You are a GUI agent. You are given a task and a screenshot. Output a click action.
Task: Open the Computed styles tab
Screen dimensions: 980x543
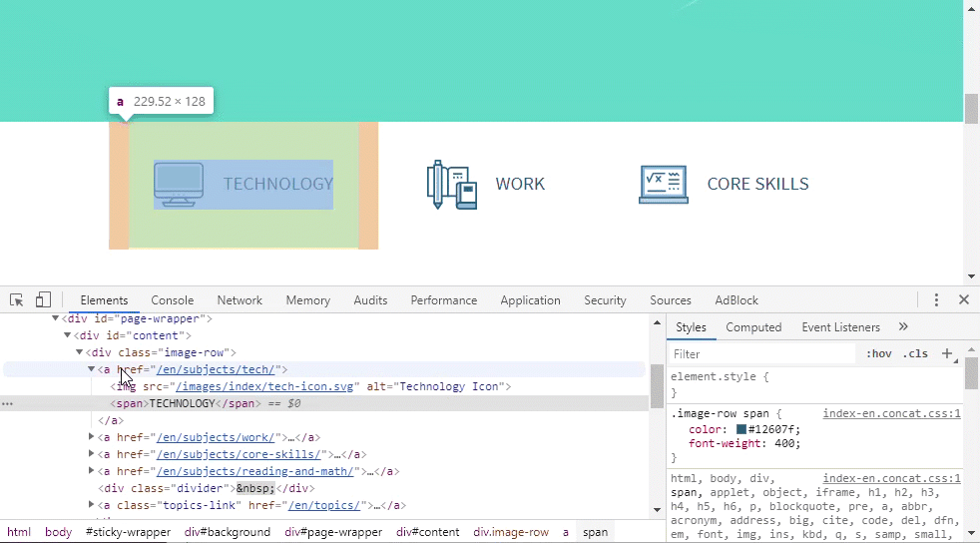[753, 327]
